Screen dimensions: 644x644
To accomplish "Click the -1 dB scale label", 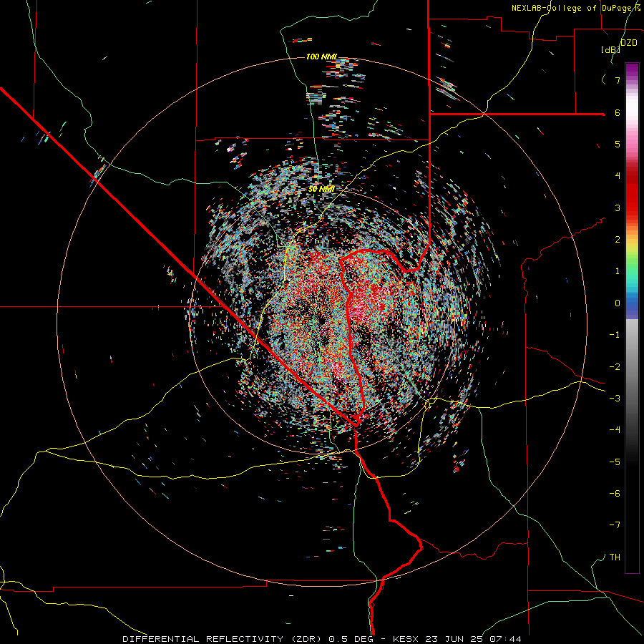I will click(615, 335).
